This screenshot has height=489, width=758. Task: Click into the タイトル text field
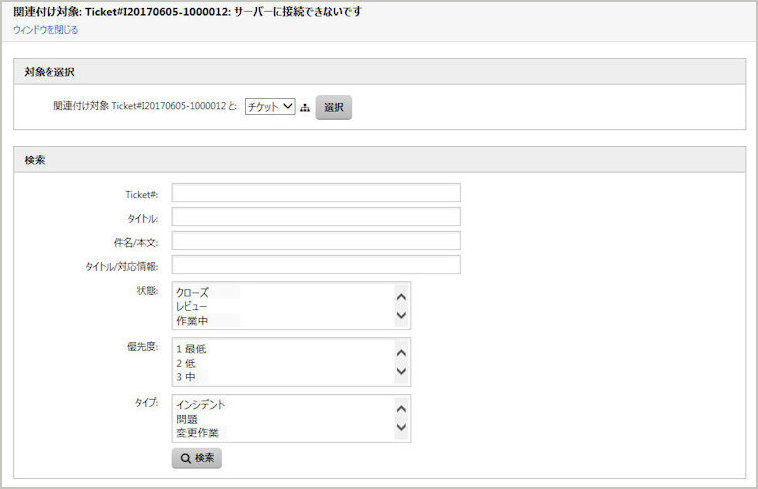coord(315,217)
